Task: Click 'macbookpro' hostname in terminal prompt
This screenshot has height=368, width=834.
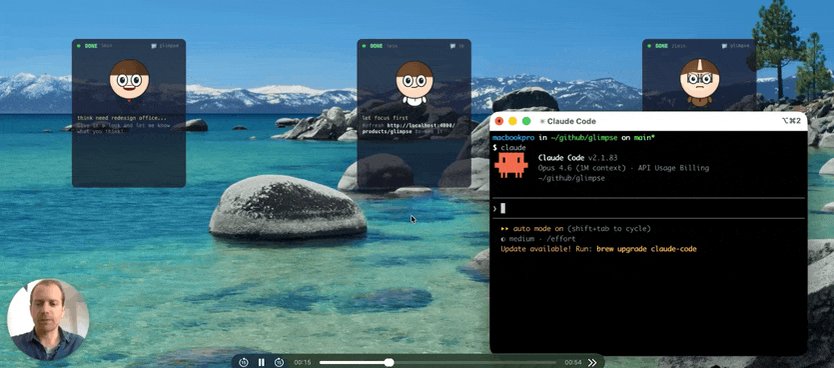Action: point(513,138)
